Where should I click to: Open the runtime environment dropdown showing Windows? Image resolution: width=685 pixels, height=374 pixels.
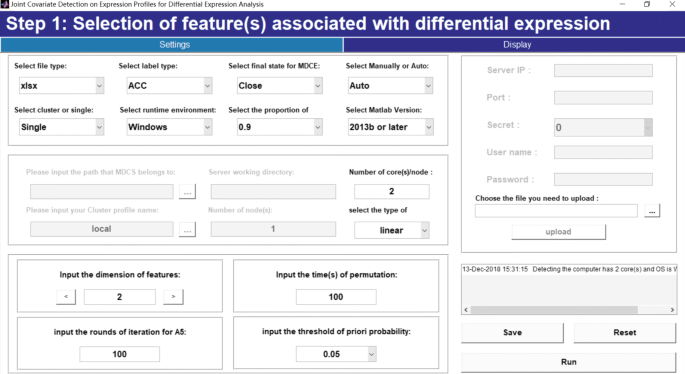point(170,127)
